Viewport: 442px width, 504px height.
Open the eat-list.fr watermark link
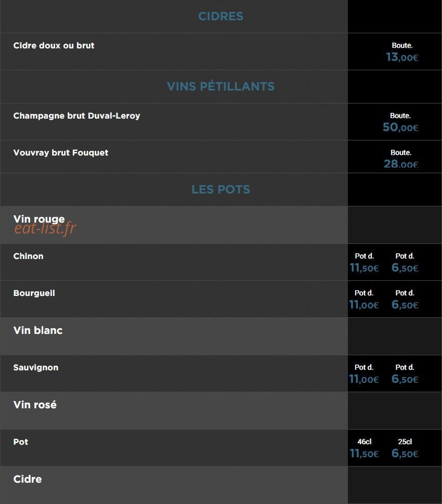pyautogui.click(x=45, y=229)
